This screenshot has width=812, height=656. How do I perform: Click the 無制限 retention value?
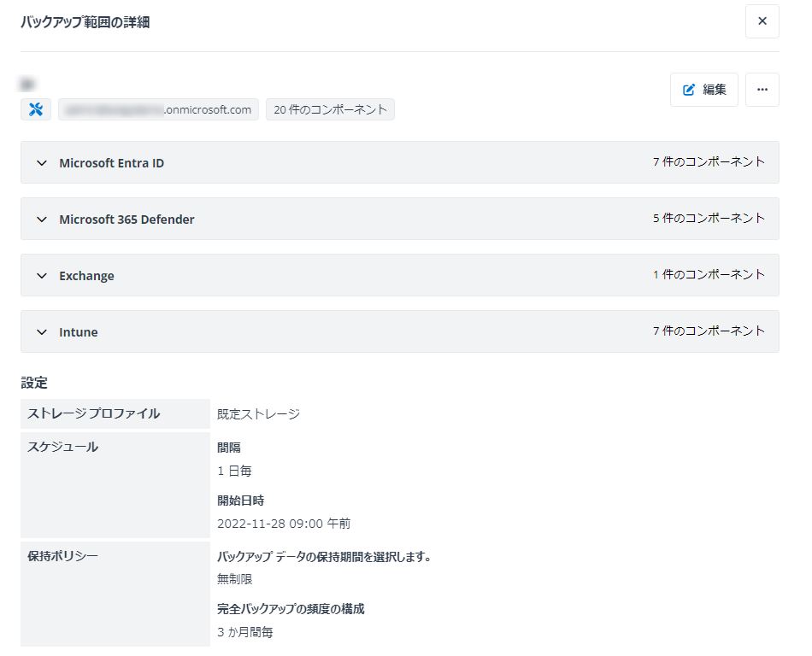click(x=234, y=579)
